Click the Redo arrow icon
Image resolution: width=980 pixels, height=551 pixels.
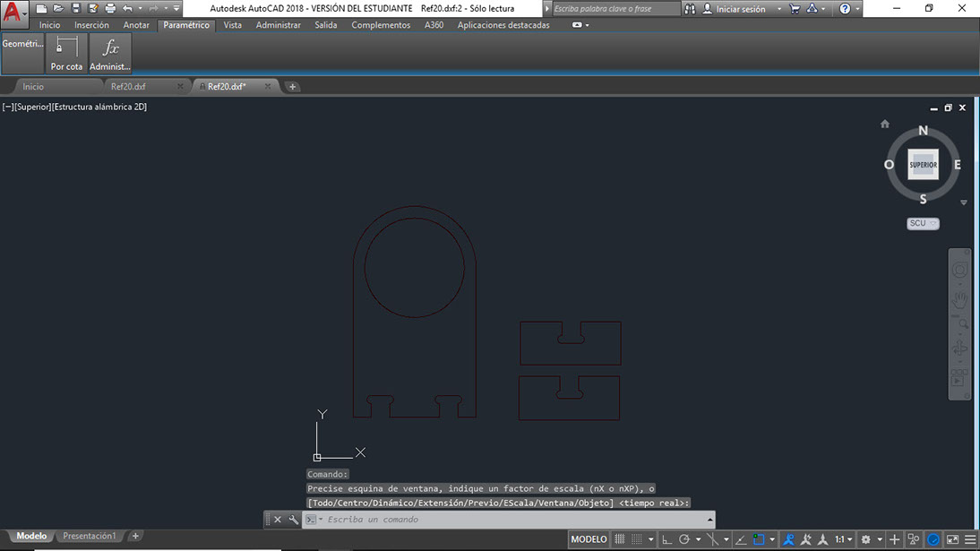153,9
